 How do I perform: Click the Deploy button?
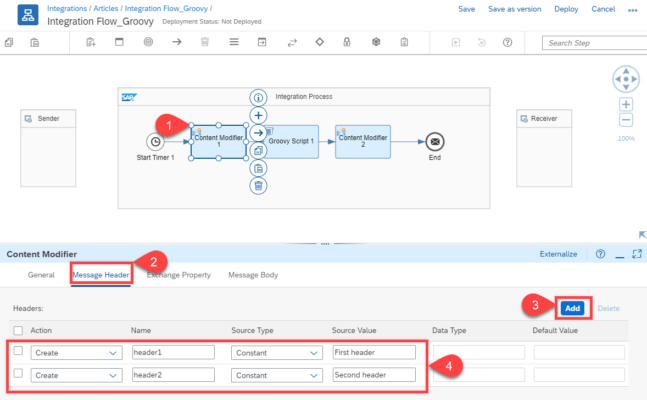point(566,9)
